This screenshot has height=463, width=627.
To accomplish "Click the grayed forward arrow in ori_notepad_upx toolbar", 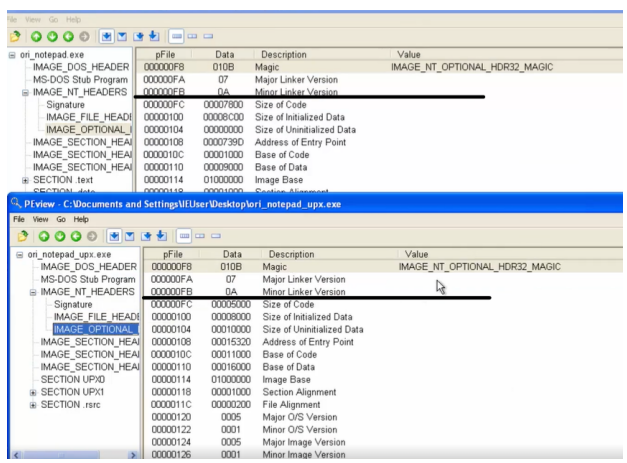I will (x=92, y=236).
